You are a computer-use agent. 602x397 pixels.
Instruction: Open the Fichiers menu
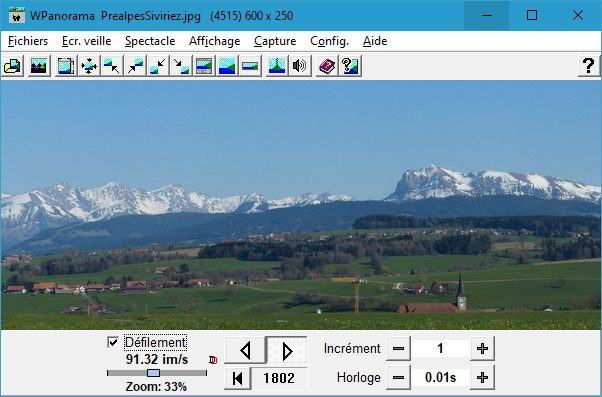click(x=28, y=41)
